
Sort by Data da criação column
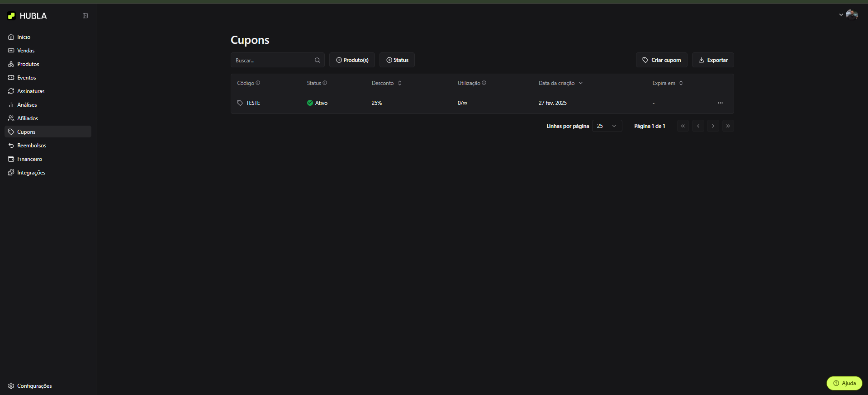tap(560, 83)
